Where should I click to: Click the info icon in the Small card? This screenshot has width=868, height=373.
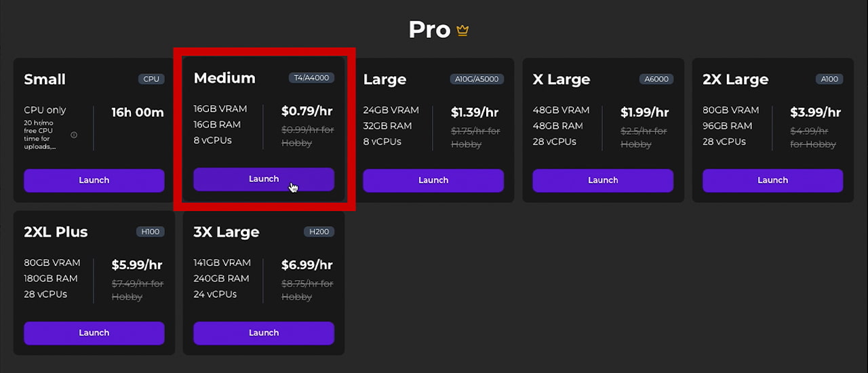(74, 135)
